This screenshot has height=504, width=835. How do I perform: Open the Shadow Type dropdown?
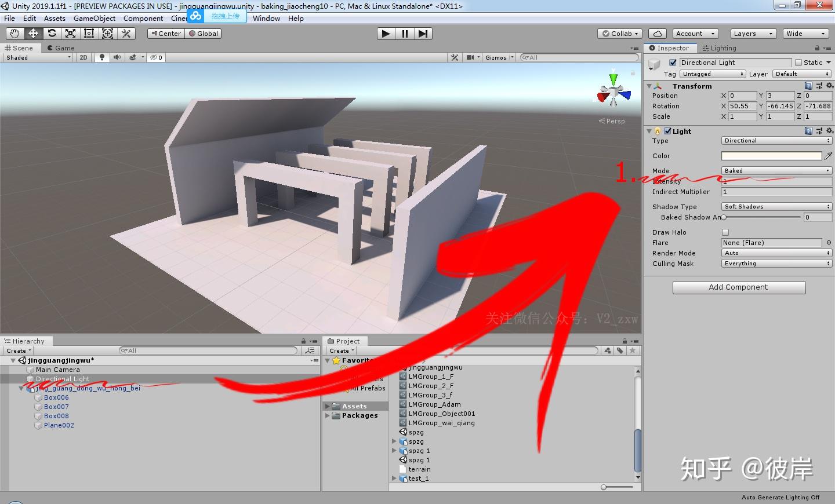click(x=776, y=207)
